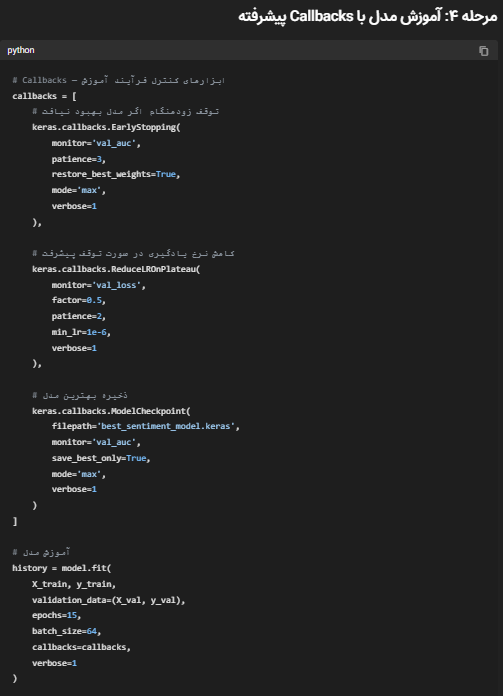Click the batch_size=64 line
Viewport: 503px width, 696px height.
(x=67, y=631)
